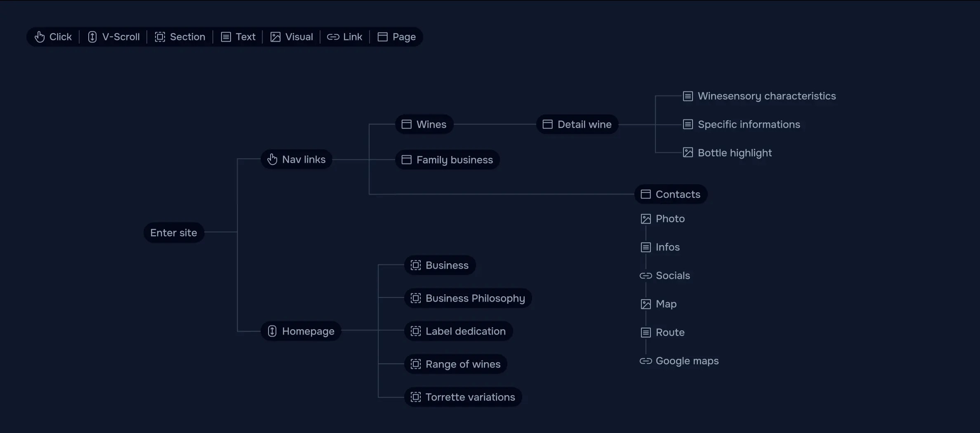Click the page icon in Detail wine node
980x433 pixels.
(x=548, y=124)
